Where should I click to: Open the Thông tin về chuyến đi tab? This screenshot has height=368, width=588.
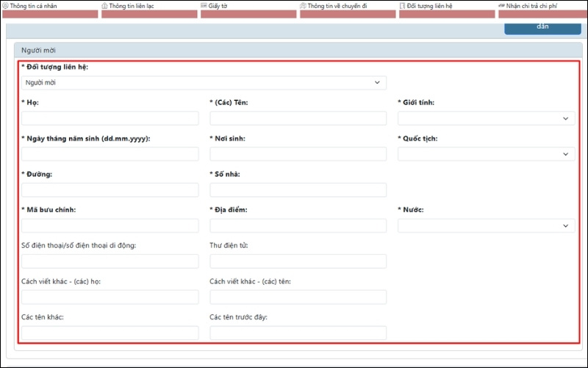[x=335, y=6]
